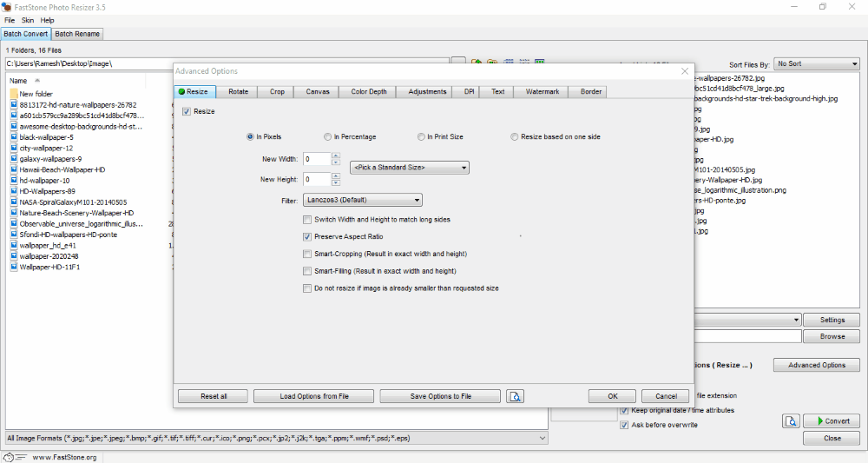Click the Name column header sort arrow
The width and height of the screenshot is (868, 463).
37,80
